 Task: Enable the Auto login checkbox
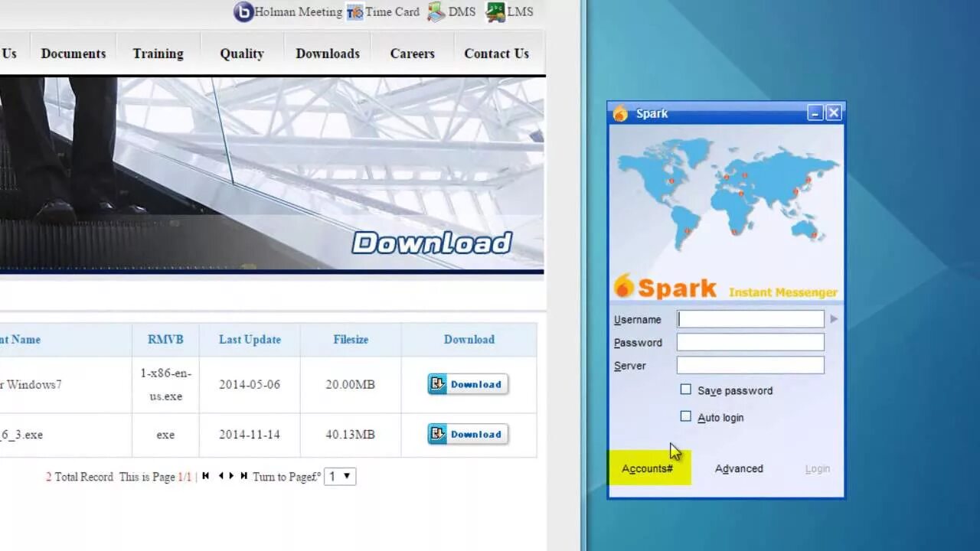(x=685, y=416)
